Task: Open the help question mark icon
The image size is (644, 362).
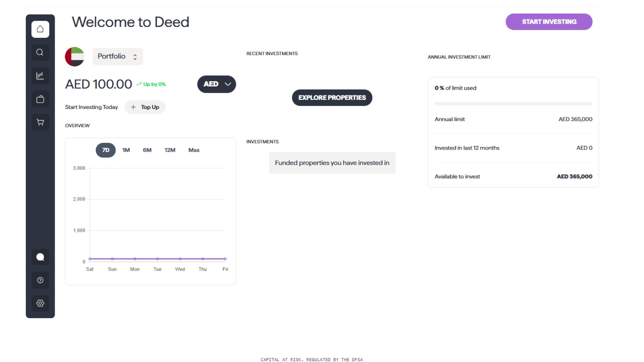Action: point(40,280)
